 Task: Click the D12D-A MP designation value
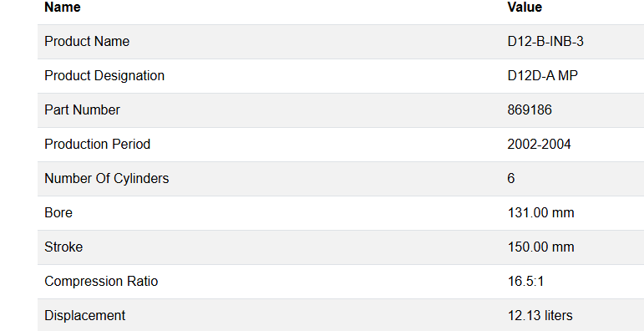pos(543,76)
